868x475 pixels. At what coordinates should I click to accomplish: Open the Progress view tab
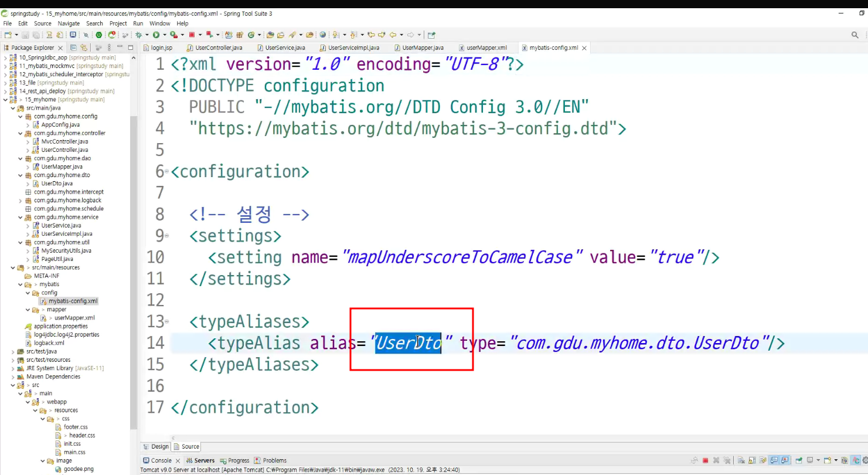pos(234,460)
